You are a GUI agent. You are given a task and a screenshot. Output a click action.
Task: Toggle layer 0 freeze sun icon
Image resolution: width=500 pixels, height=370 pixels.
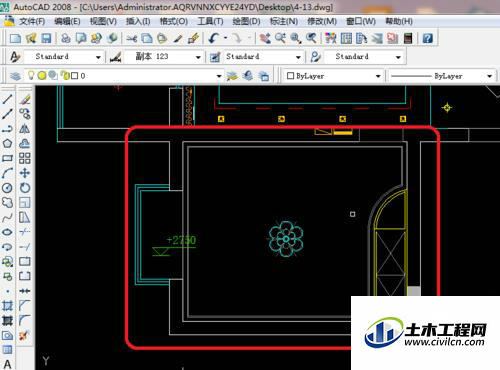click(x=42, y=76)
